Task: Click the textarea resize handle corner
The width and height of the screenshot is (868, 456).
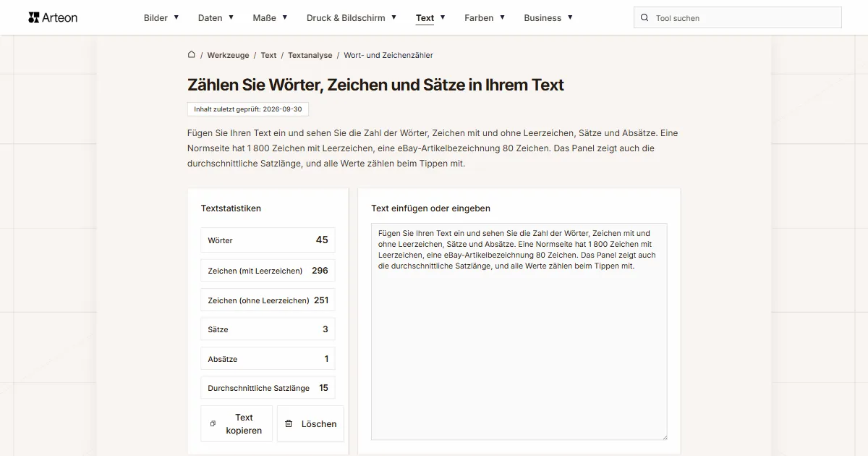Action: pos(663,436)
